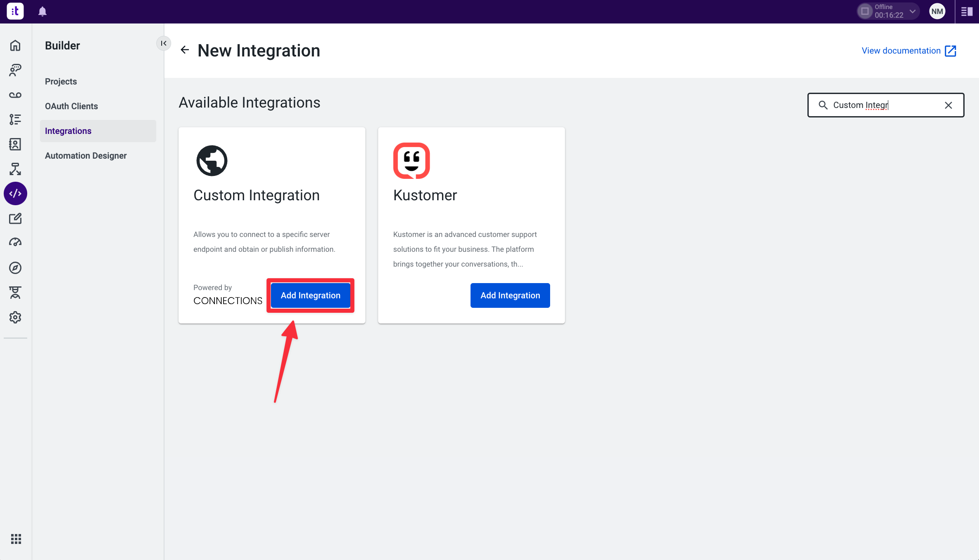Open the contacts book icon in sidebar
This screenshot has width=979, height=560.
point(15,144)
